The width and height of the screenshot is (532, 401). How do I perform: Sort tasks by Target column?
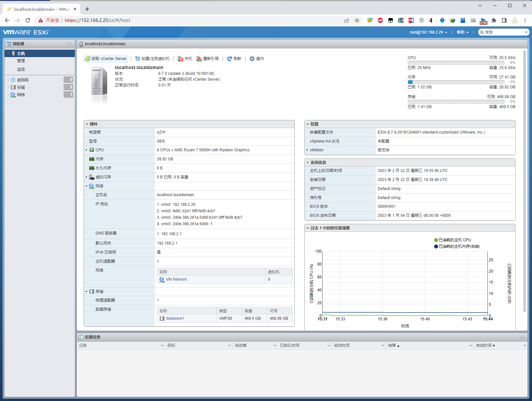click(199, 346)
